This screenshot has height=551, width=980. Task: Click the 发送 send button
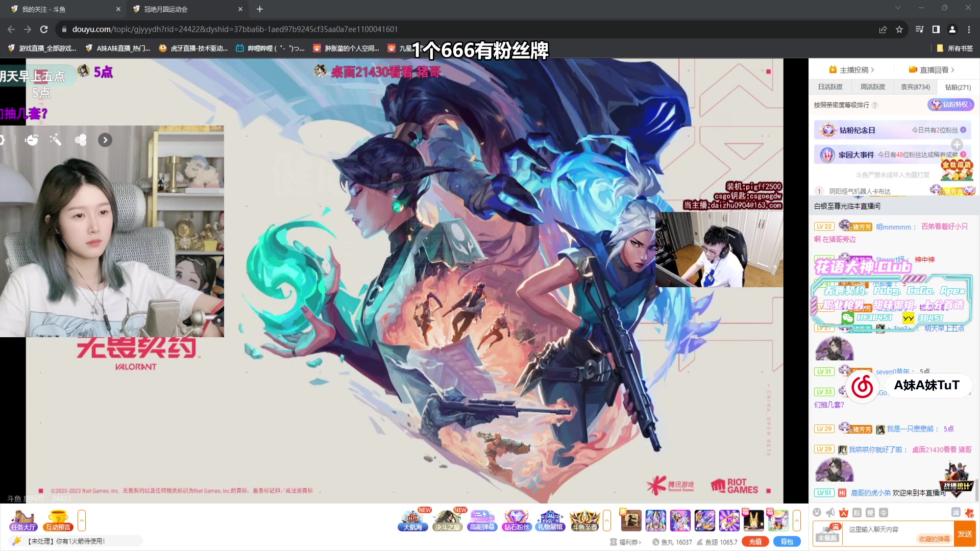965,534
